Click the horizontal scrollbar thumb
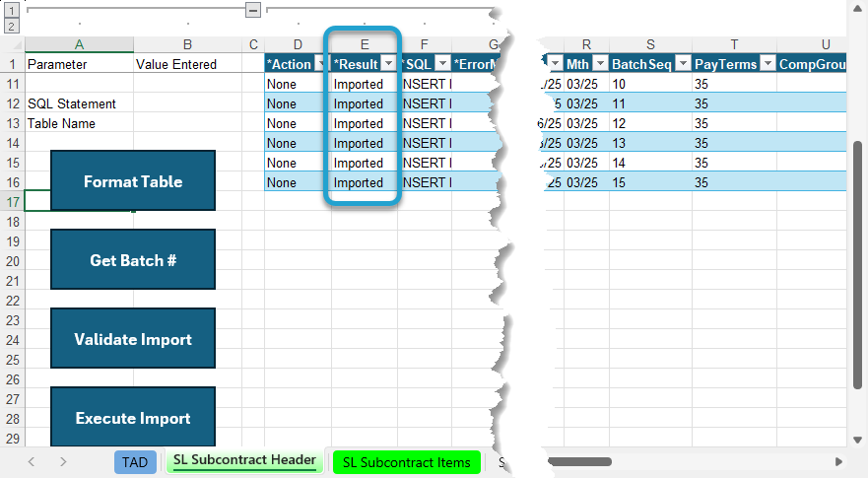The width and height of the screenshot is (868, 478). [579, 461]
